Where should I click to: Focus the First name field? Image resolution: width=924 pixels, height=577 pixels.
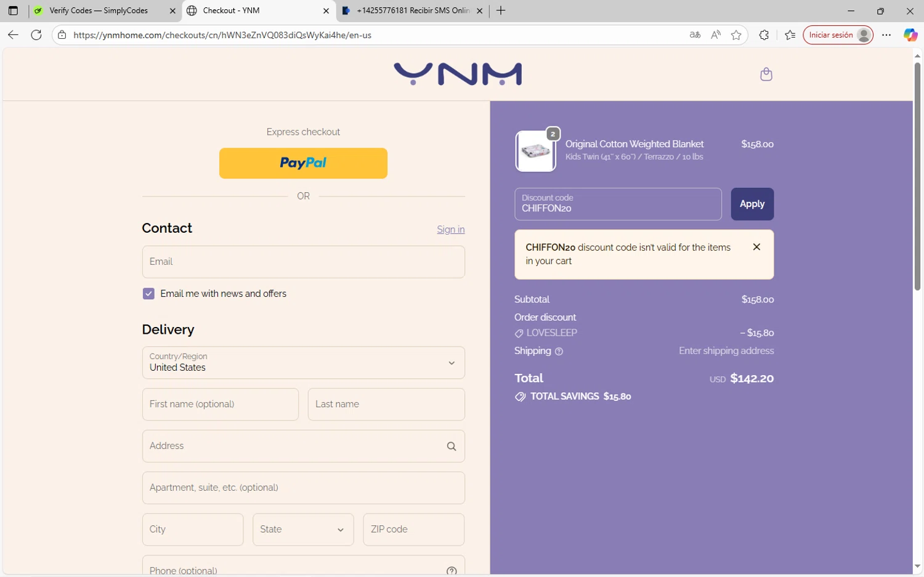[221, 405]
